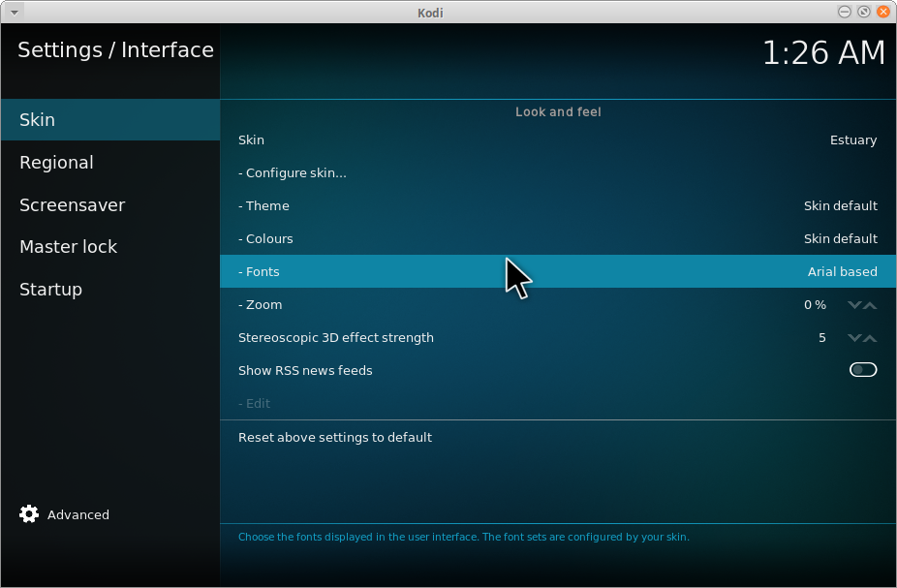
Task: Click the Colours Skin default value
Action: point(841,238)
